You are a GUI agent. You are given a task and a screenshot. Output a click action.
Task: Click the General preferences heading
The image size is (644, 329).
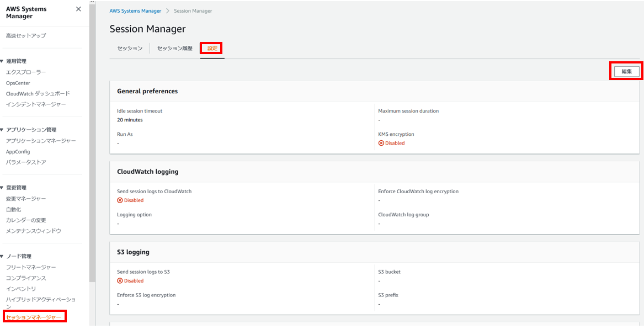[x=147, y=91]
